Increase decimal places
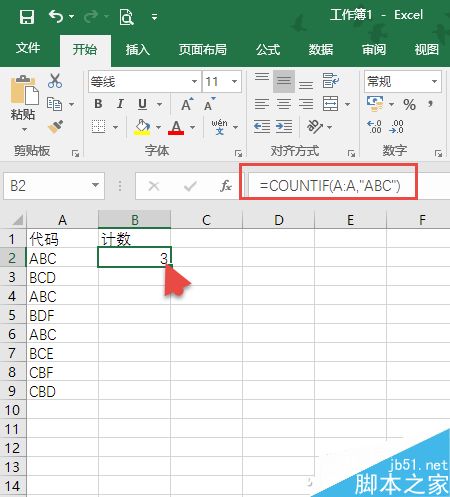 pyautogui.click(x=375, y=127)
